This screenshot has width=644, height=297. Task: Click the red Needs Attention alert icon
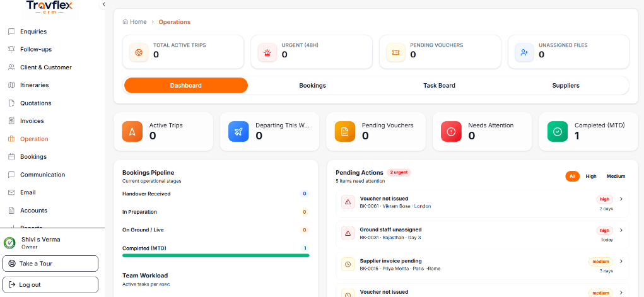[x=452, y=131]
